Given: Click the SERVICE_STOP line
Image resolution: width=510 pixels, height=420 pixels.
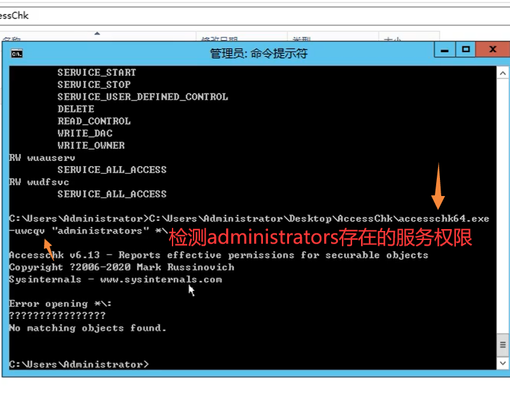Looking at the screenshot, I should [x=94, y=85].
